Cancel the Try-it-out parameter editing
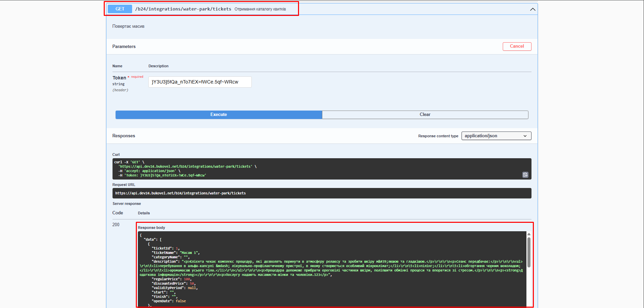The height and width of the screenshot is (308, 644). [517, 46]
